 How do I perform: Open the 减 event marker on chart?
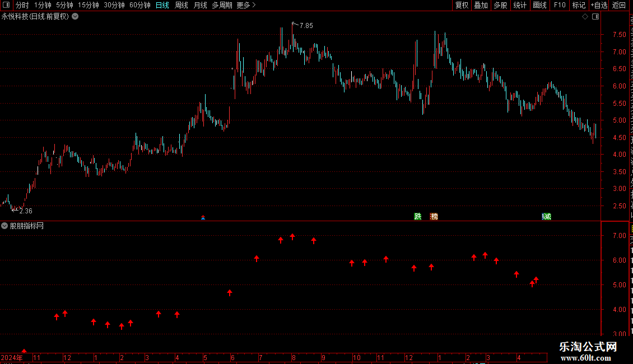[x=547, y=216]
